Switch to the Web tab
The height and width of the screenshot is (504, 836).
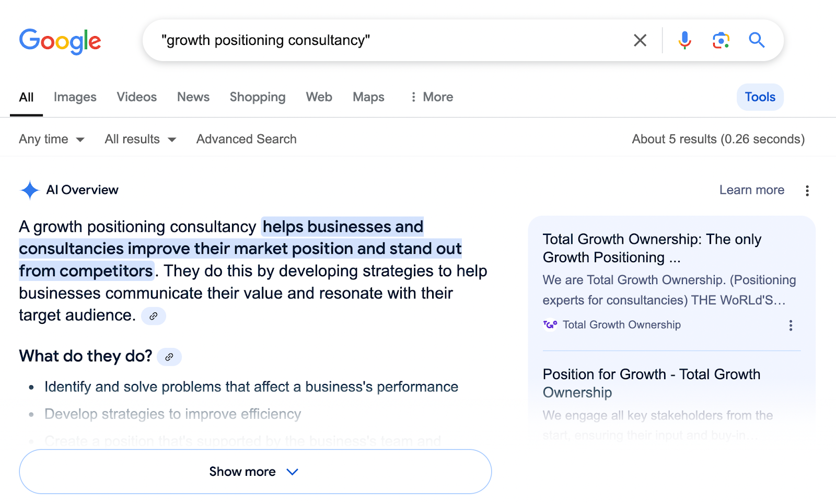pyautogui.click(x=319, y=97)
